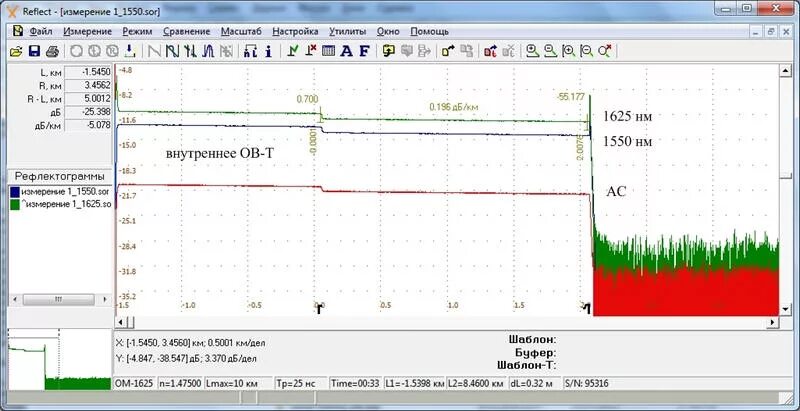800x411 pixels.
Task: Click the L, км value field
Action: point(88,71)
